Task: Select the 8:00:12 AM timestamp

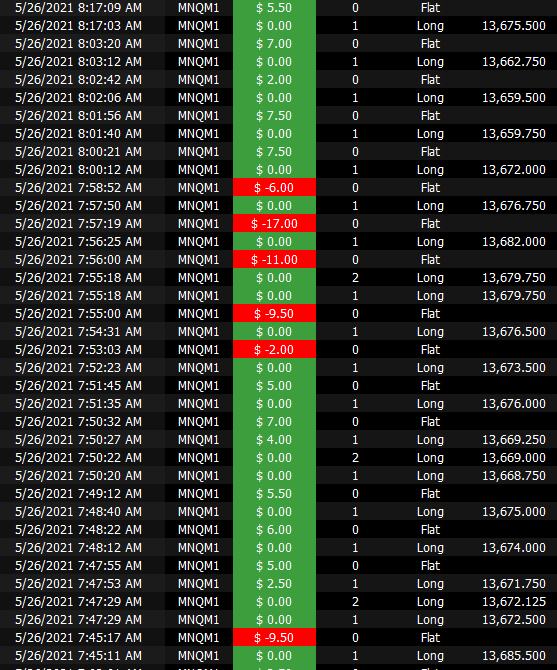Action: pos(78,170)
